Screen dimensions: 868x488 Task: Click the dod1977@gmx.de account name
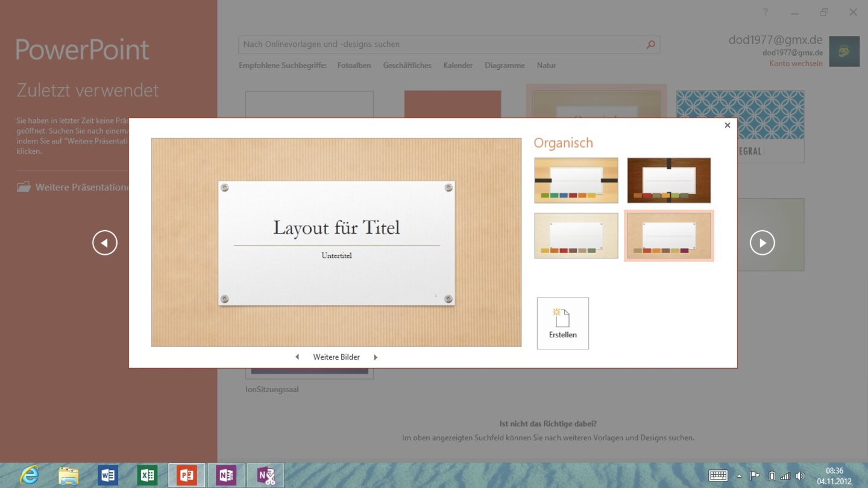(776, 40)
